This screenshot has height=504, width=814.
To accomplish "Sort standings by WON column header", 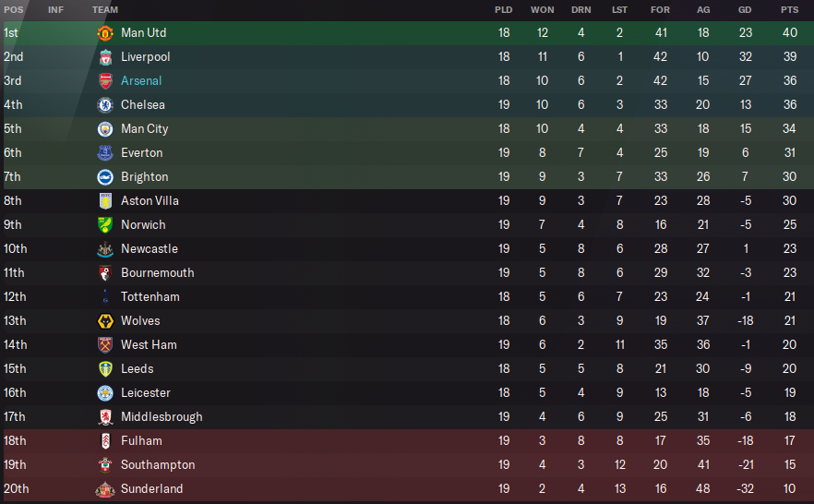I will [x=542, y=9].
